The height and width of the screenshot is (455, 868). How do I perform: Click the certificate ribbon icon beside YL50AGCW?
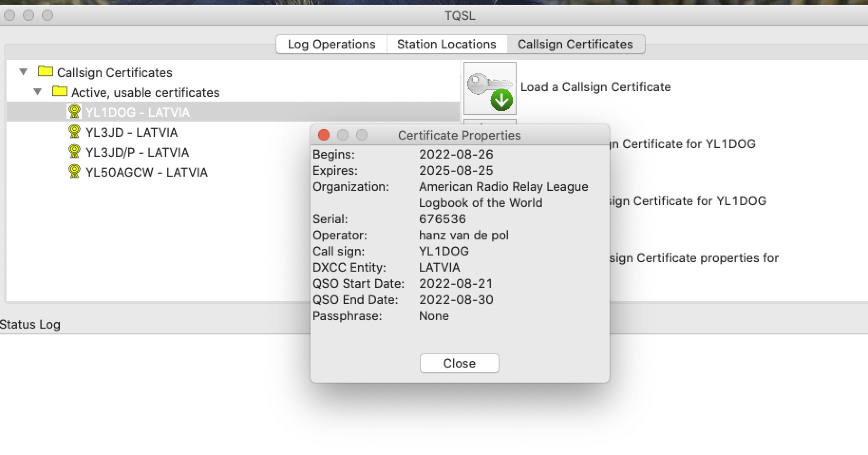(x=74, y=171)
